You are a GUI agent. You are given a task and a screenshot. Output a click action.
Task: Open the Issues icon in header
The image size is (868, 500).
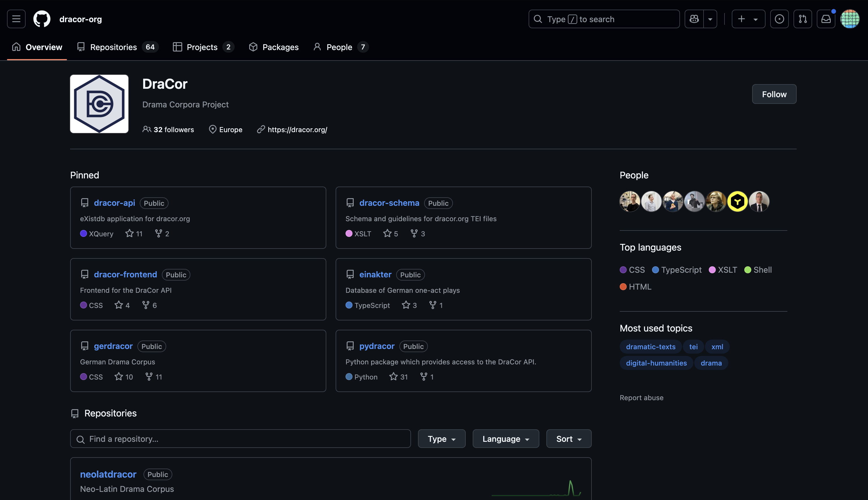pos(779,19)
